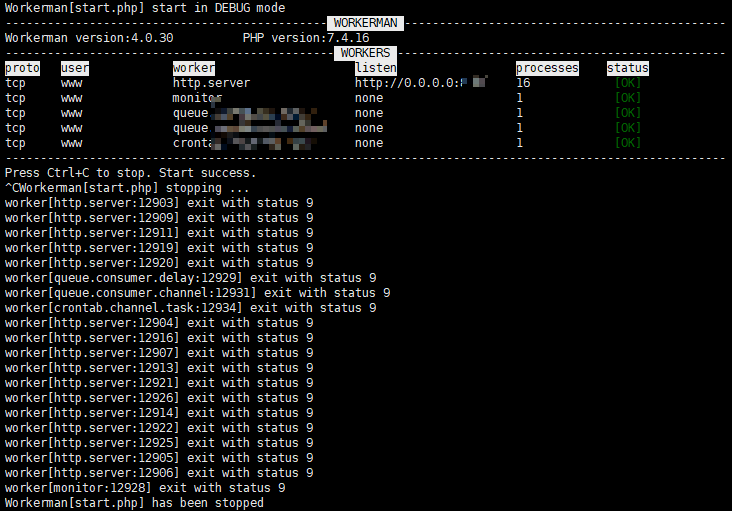Click the [OK] status of http.server row
The height and width of the screenshot is (511, 732).
[628, 83]
